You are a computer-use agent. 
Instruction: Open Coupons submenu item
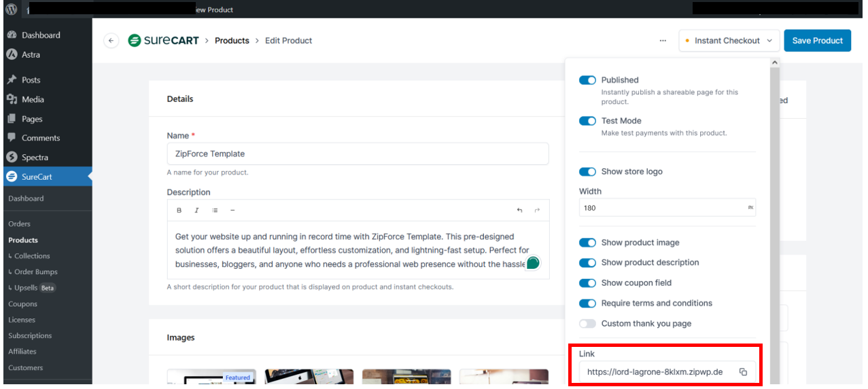coord(22,304)
